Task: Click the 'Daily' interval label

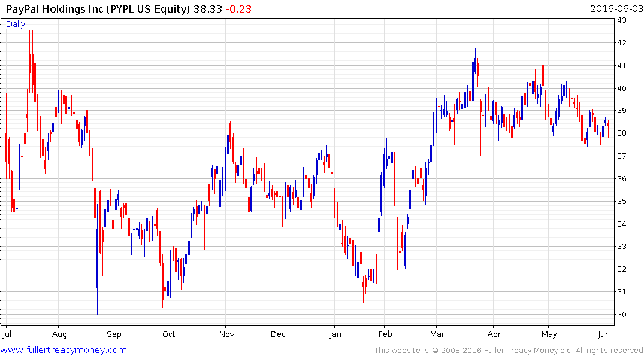Action: click(16, 24)
